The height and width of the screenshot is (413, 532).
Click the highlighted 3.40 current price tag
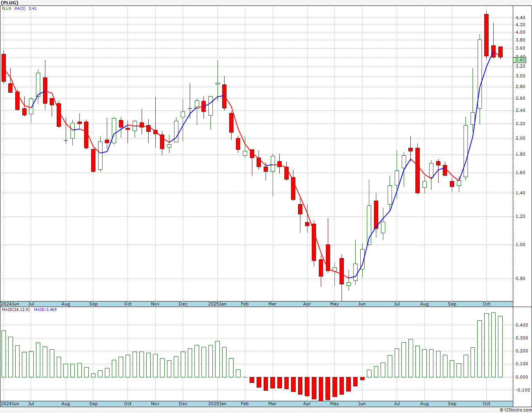pos(520,60)
